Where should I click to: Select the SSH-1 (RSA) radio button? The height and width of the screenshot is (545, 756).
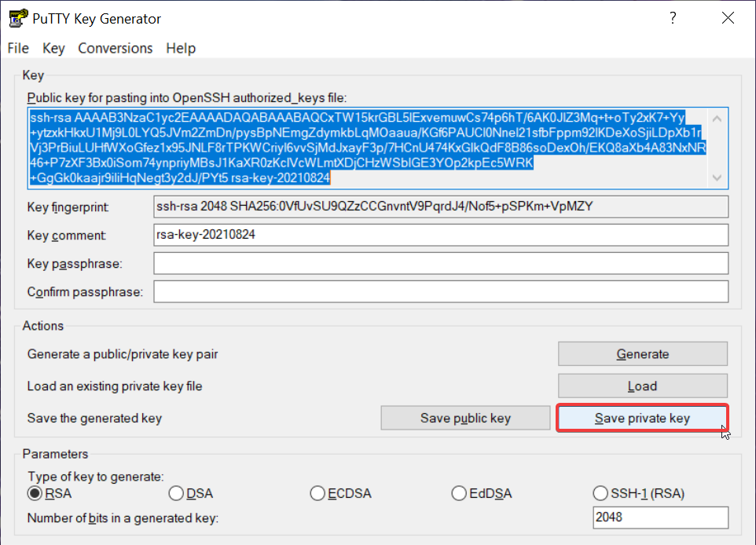(x=600, y=493)
